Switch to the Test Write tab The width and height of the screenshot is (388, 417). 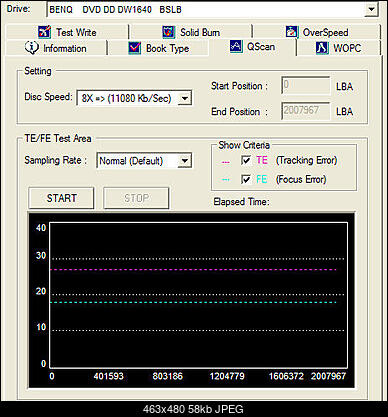(x=67, y=32)
